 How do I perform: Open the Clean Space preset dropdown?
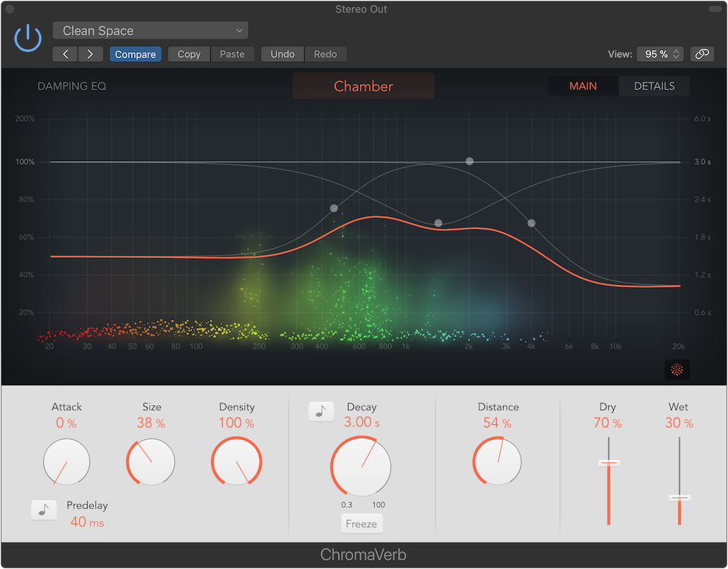pyautogui.click(x=151, y=31)
